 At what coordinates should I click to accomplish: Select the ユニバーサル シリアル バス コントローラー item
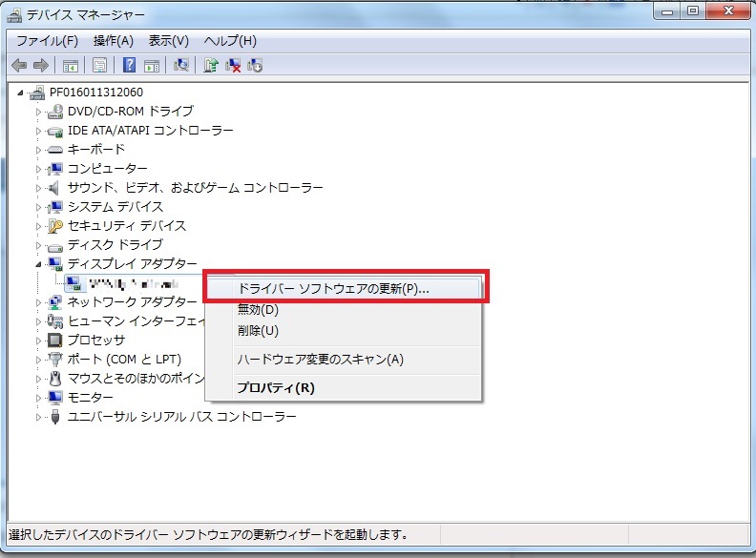coord(181,417)
